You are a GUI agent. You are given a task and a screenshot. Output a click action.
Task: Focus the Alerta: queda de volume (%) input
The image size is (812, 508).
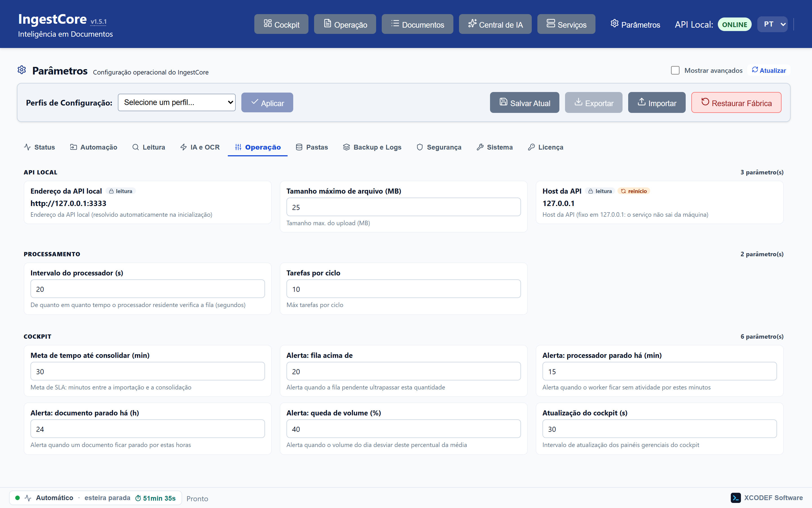[x=403, y=429]
